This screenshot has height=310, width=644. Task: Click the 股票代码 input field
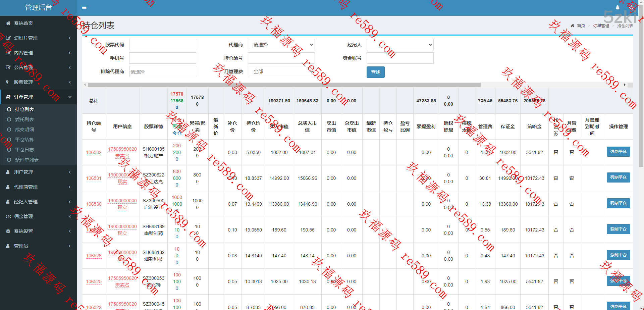point(162,45)
